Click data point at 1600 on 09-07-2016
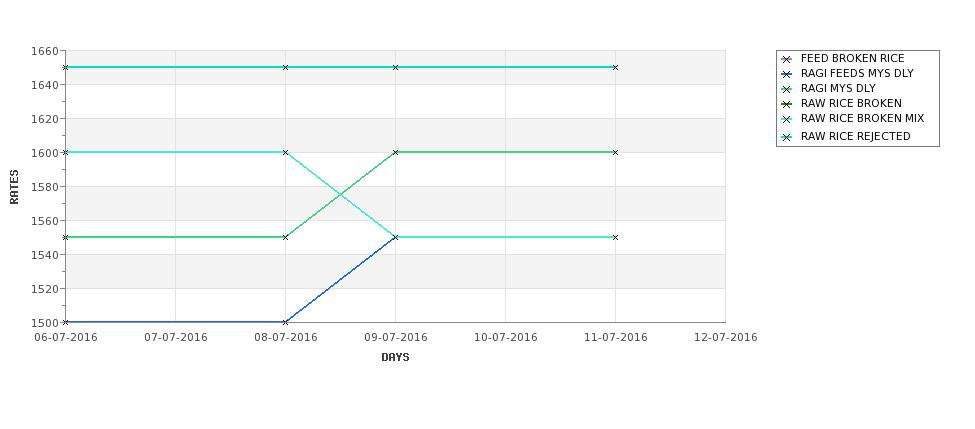This screenshot has height=429, width=975. [x=395, y=152]
